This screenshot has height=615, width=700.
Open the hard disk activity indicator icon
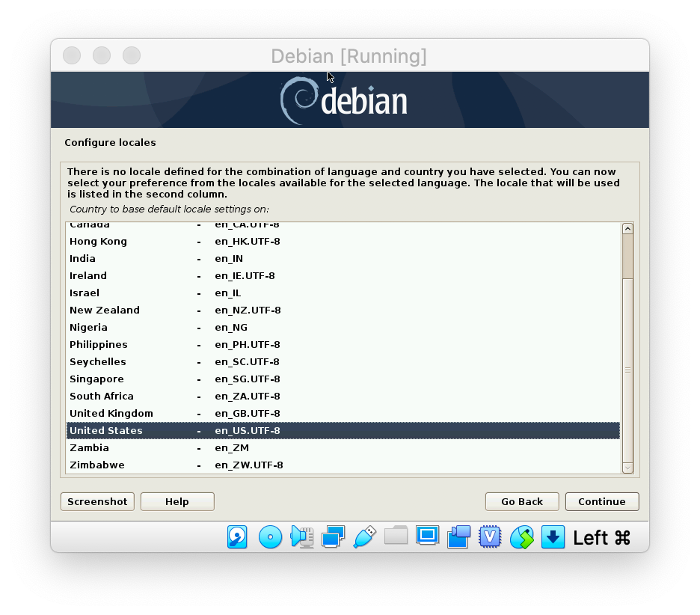click(237, 536)
